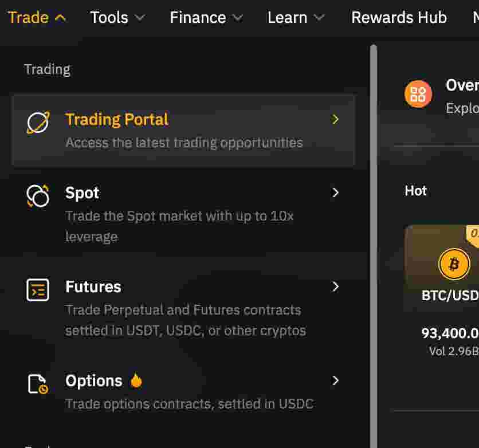Screen dimensions: 479x448
Task: Click the Options hot flame icon
Action: click(136, 380)
